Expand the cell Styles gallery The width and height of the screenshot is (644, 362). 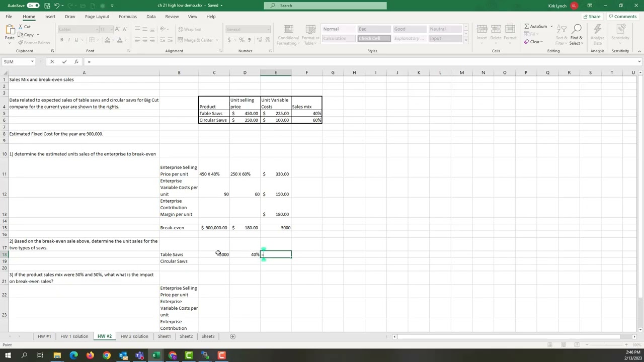465,41
